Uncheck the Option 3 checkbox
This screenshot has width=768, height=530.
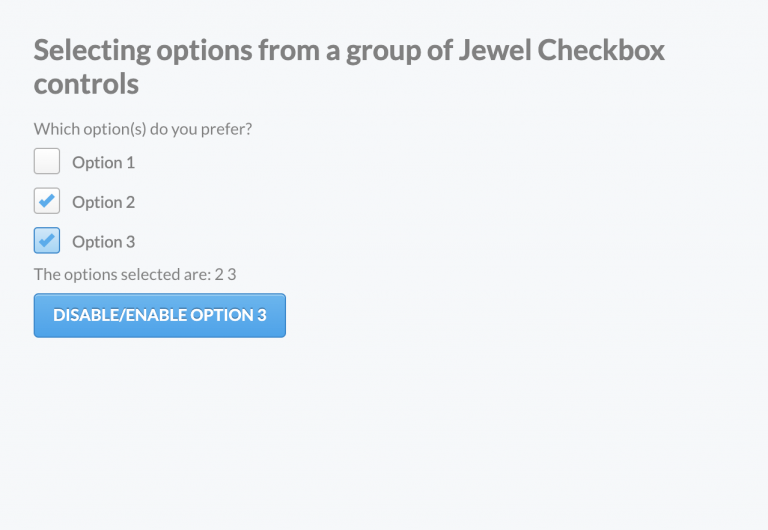tap(47, 241)
